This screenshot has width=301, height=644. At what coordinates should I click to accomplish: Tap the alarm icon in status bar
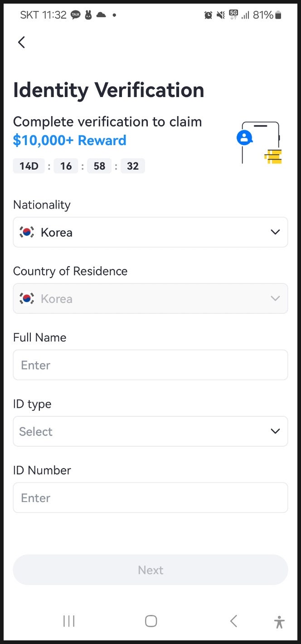[x=208, y=15]
